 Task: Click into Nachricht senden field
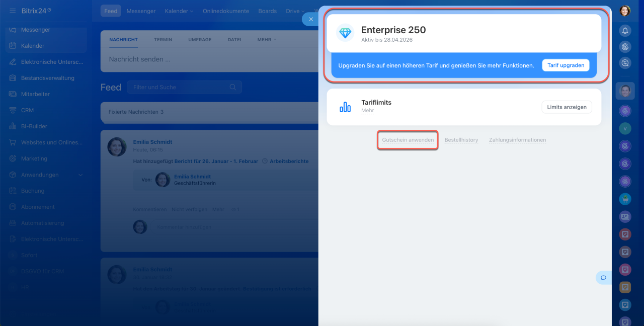click(210, 59)
